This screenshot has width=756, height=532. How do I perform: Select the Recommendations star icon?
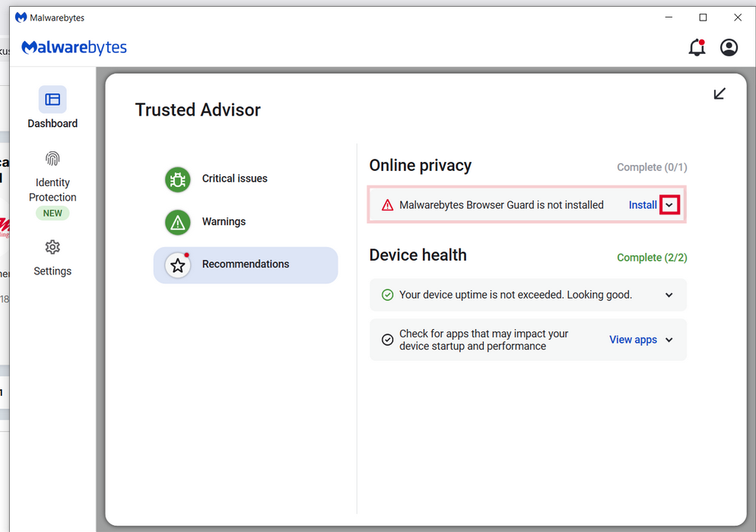[178, 265]
